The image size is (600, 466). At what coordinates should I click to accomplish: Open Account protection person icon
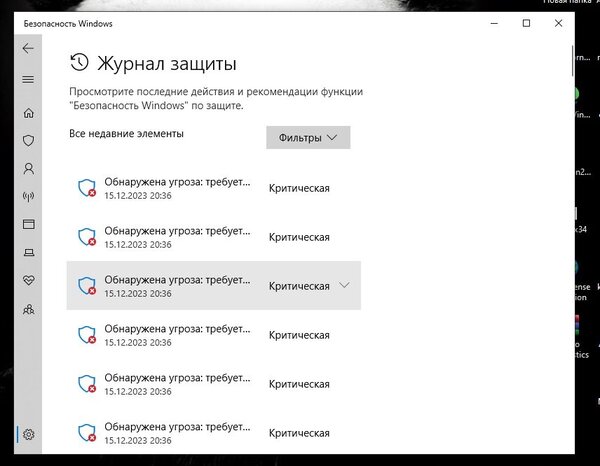[29, 169]
